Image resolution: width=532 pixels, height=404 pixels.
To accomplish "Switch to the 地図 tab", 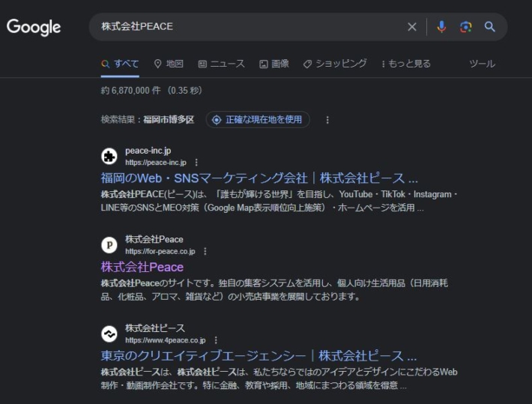I will tap(169, 64).
